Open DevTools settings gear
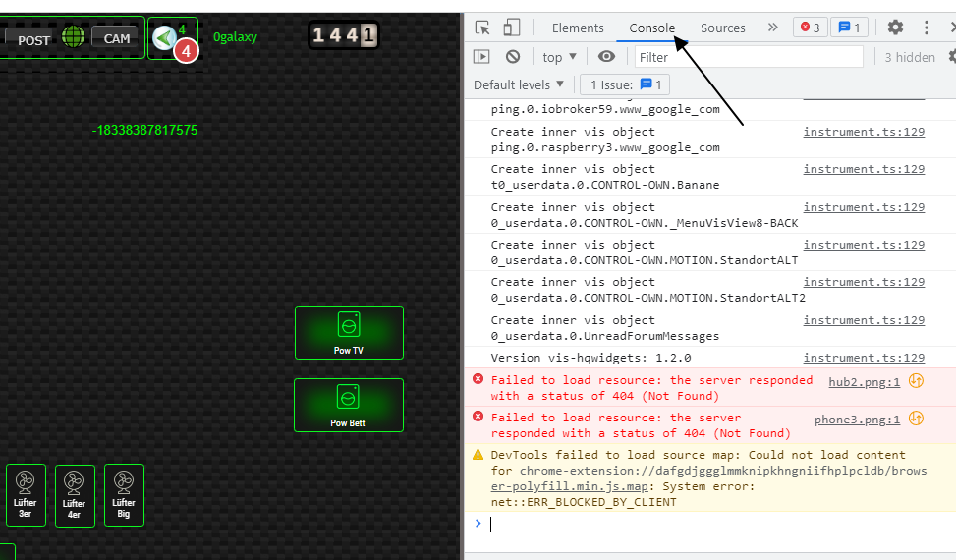The width and height of the screenshot is (956, 560). (895, 28)
